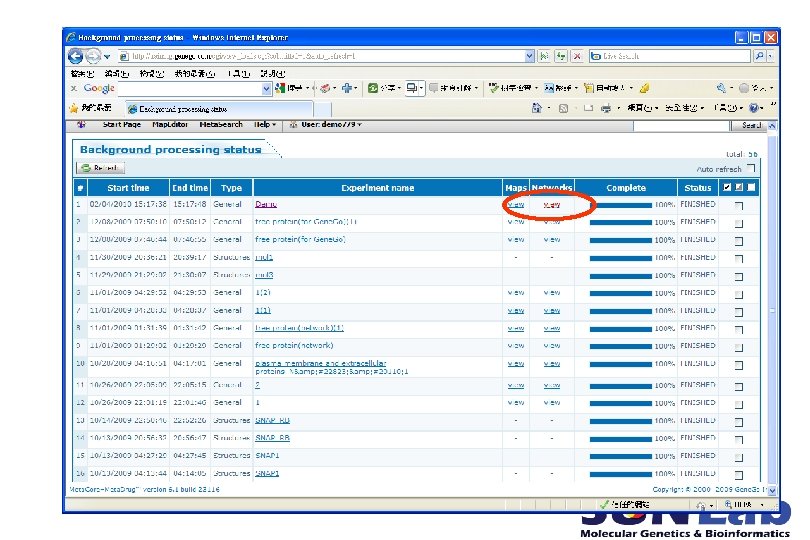Check the box for the SNAP1 row 16
This screenshot has height=540, width=810.
739,474
